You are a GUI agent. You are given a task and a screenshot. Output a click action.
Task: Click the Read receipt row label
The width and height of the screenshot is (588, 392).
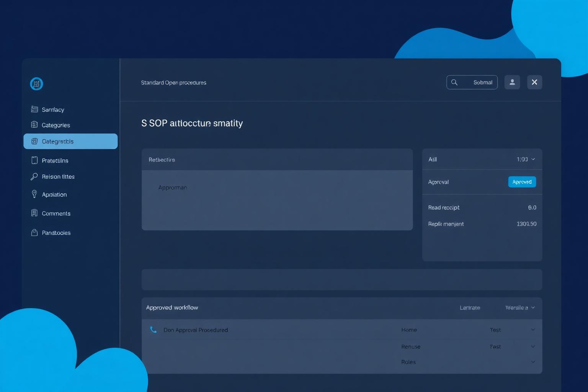(x=444, y=207)
